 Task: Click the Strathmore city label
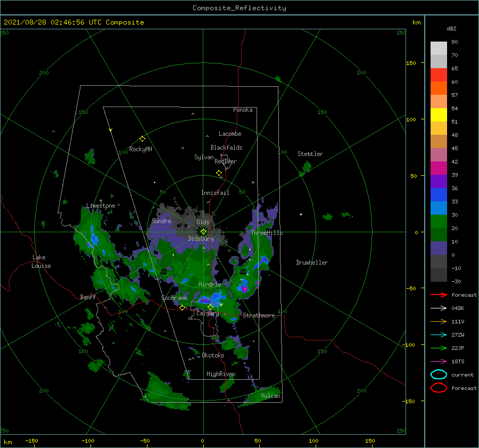coord(259,315)
